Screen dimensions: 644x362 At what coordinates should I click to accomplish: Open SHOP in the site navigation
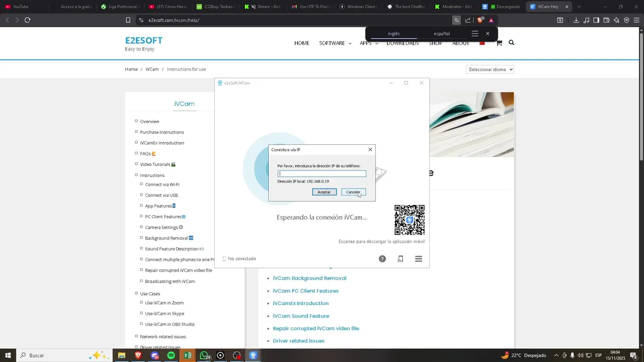coord(436,43)
